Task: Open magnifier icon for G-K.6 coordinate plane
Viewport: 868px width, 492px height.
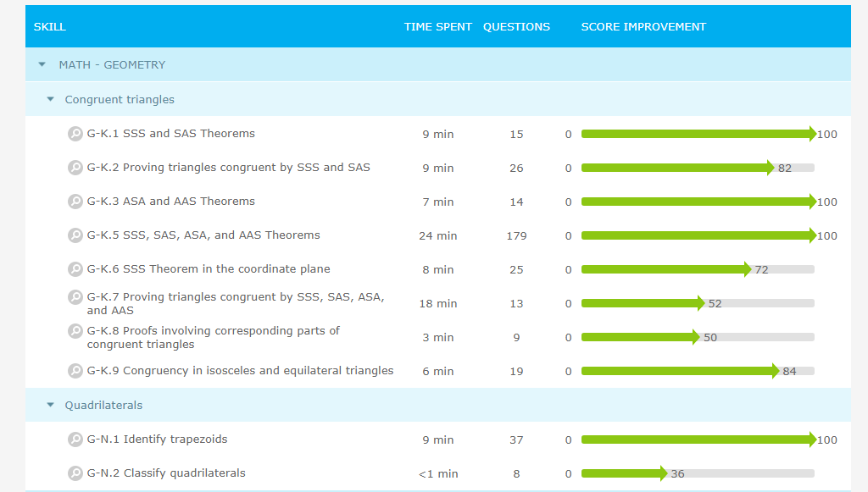Action: [75, 269]
